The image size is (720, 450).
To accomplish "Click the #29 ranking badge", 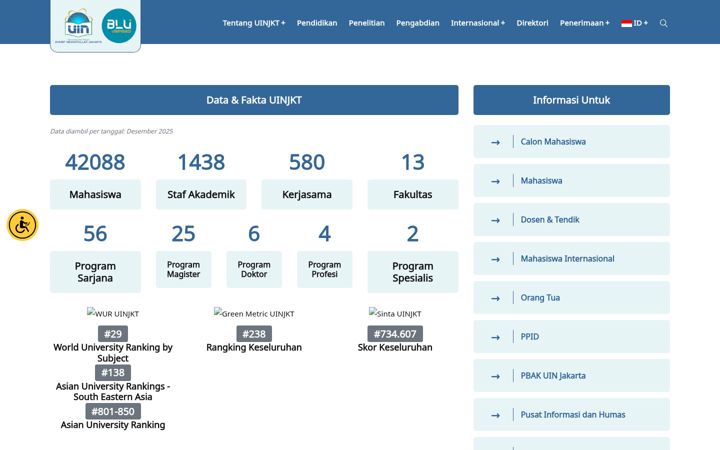I will 113,334.
